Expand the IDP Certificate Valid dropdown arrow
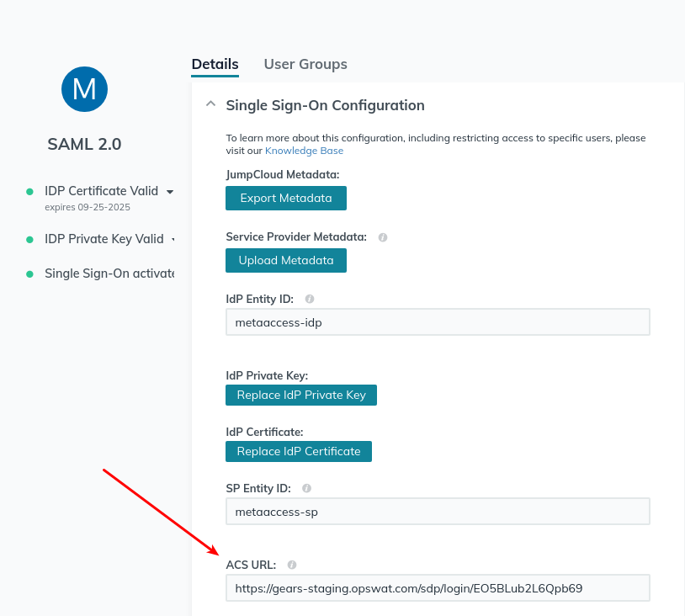685x616 pixels. coord(170,192)
